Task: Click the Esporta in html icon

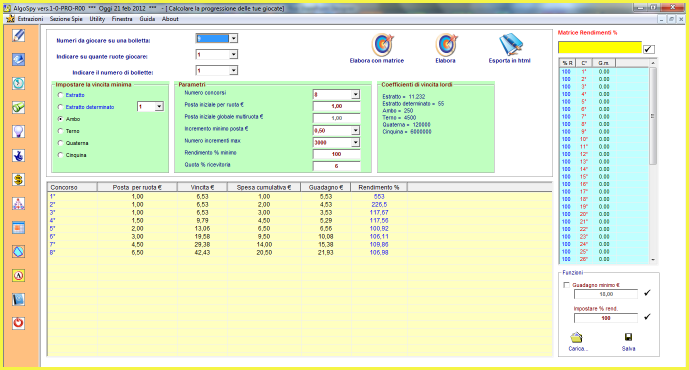Action: 511,45
